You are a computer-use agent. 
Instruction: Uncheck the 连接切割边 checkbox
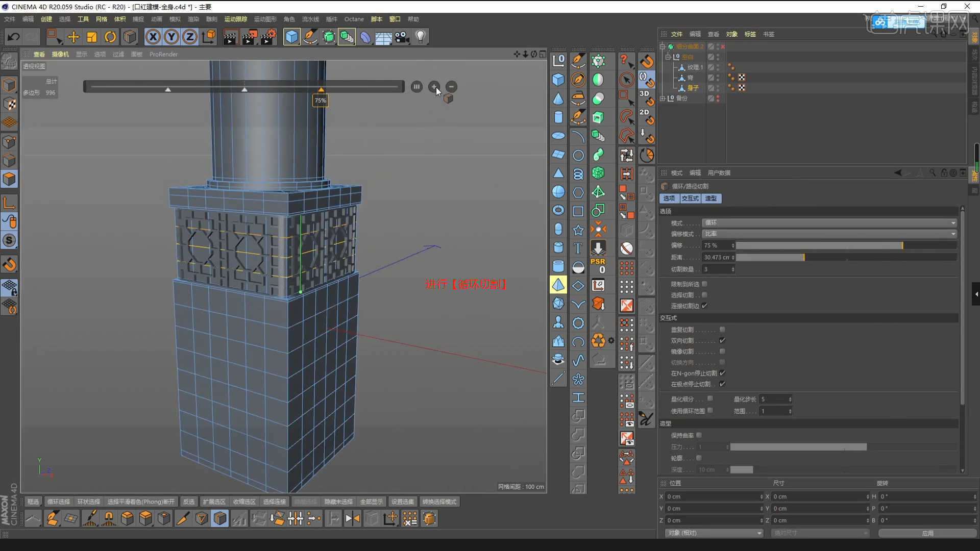(x=704, y=306)
